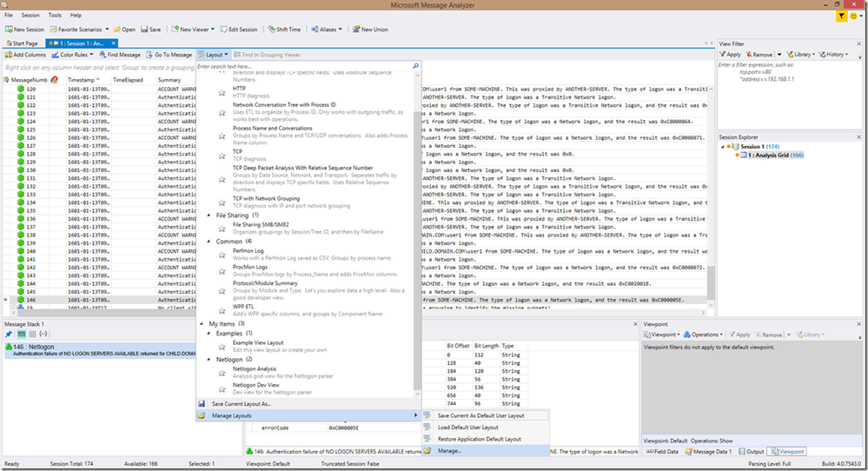Open the Operations dropdown in Viewpoint panel
The width and height of the screenshot is (868, 471).
(x=704, y=335)
